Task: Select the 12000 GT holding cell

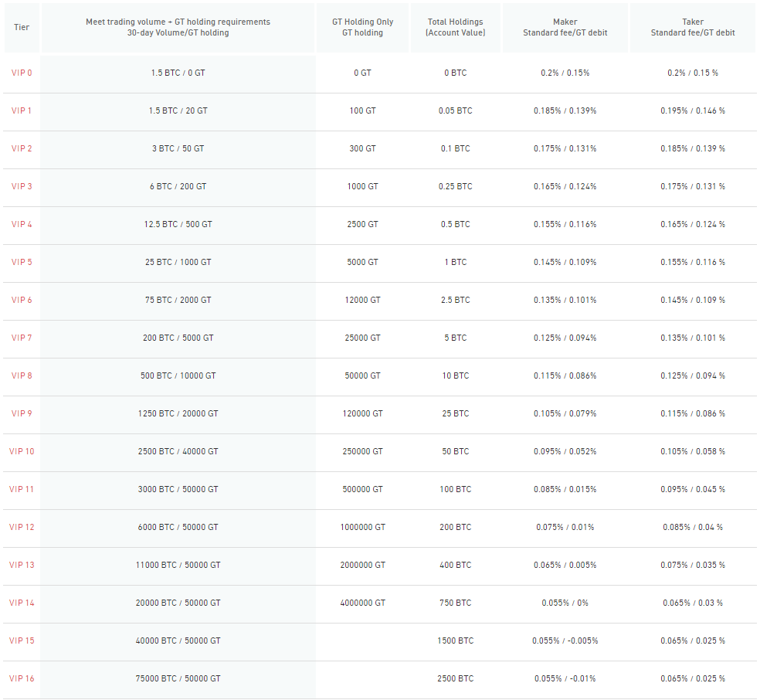Action: [x=362, y=300]
